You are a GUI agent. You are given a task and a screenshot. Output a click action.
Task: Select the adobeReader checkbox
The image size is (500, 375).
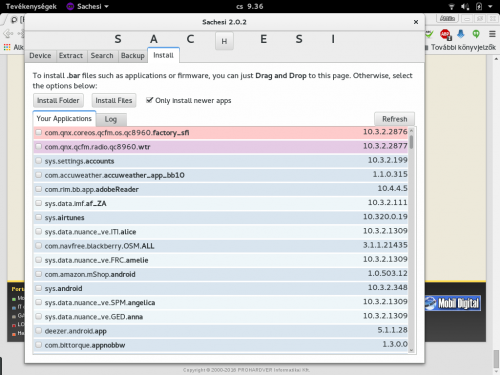[39, 189]
